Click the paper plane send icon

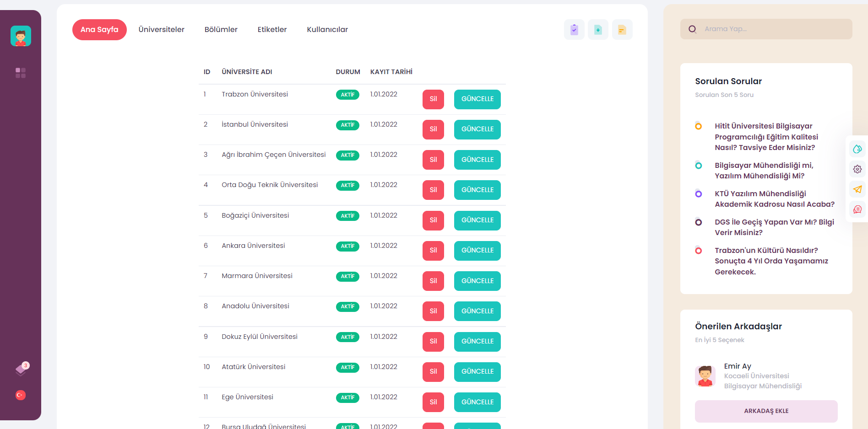857,189
